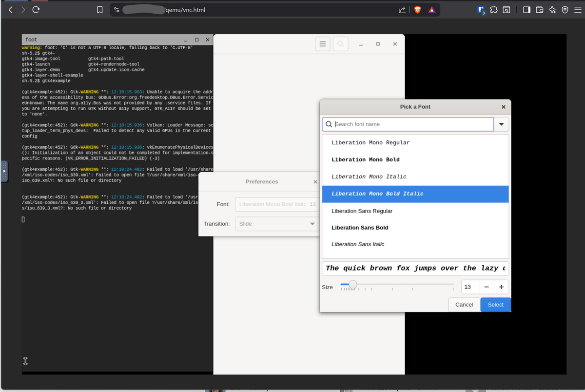585x392 pixels.
Task: Close the gtk4example window
Action: [x=395, y=44]
